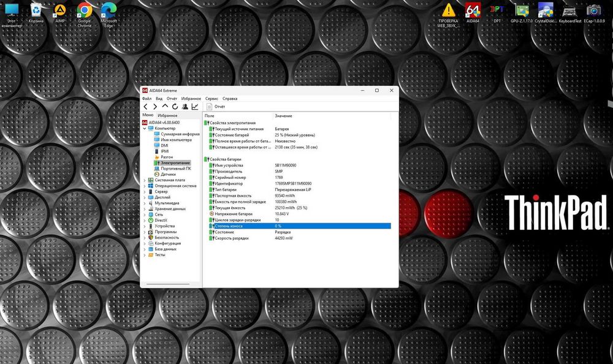Expand the Хранение данных node
This screenshot has height=364, width=613.
click(144, 209)
